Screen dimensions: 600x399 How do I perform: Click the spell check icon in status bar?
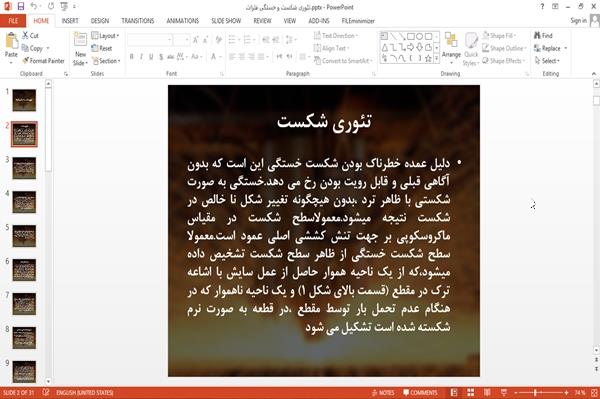46,392
